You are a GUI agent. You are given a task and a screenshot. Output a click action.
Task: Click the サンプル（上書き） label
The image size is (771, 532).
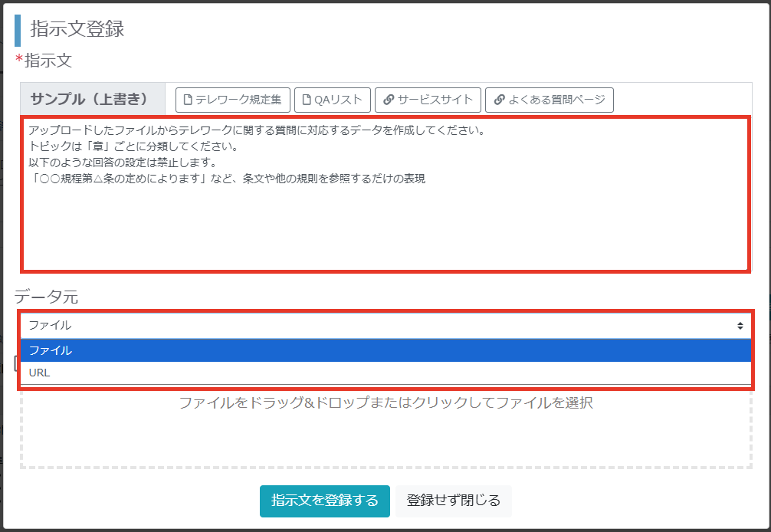[88, 100]
